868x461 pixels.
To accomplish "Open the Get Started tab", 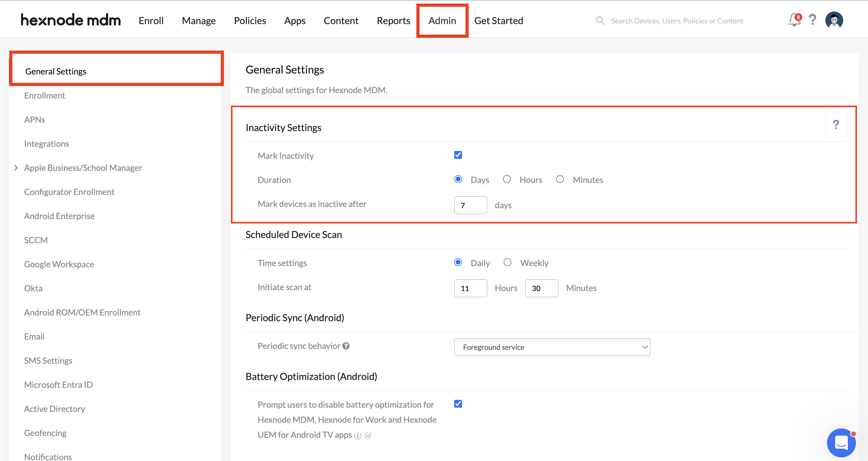I will (x=499, y=20).
